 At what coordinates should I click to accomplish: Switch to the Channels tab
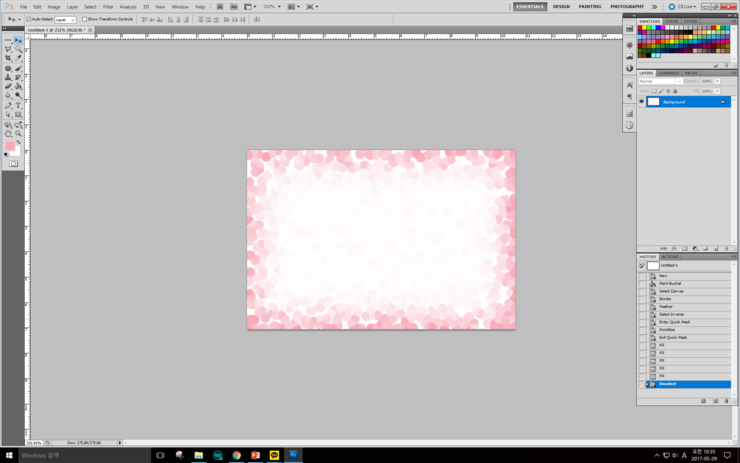click(x=669, y=73)
